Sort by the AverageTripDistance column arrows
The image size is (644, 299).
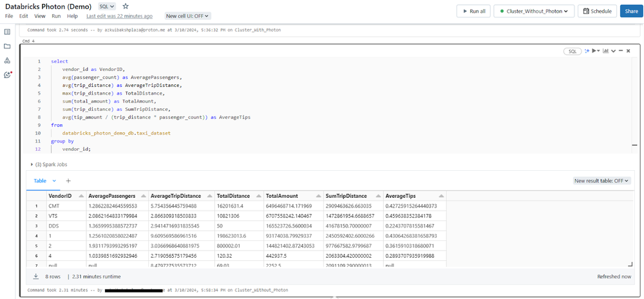pyautogui.click(x=209, y=197)
